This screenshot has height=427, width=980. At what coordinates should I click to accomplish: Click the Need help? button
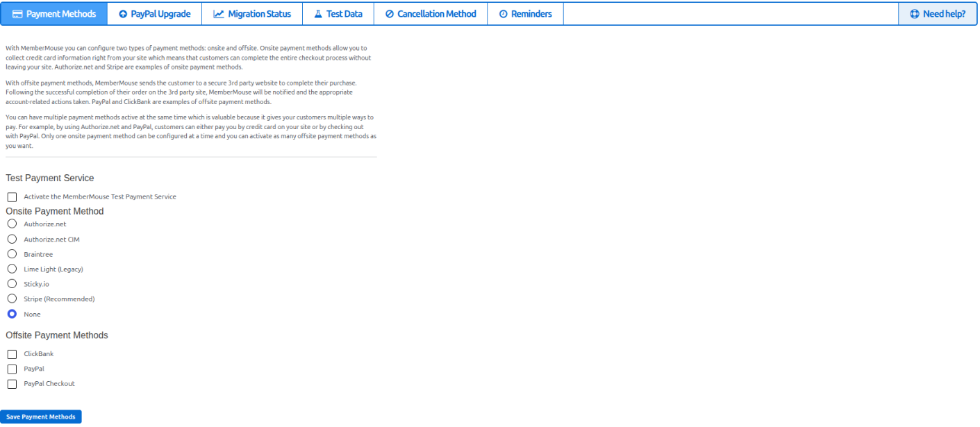pyautogui.click(x=938, y=14)
